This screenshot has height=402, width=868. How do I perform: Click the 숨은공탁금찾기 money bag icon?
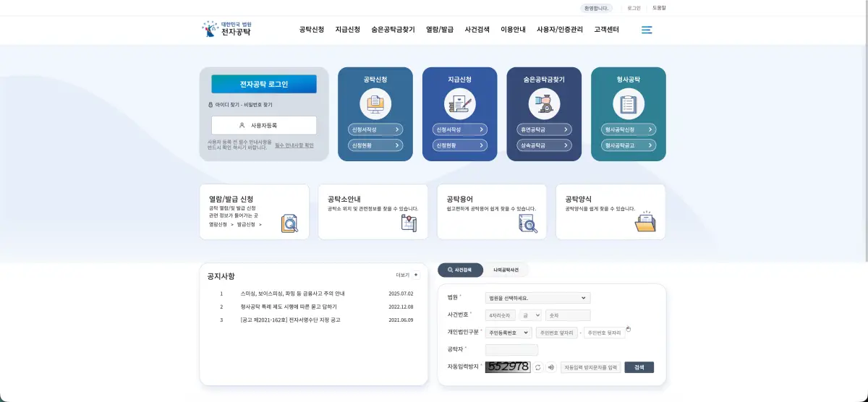(544, 104)
